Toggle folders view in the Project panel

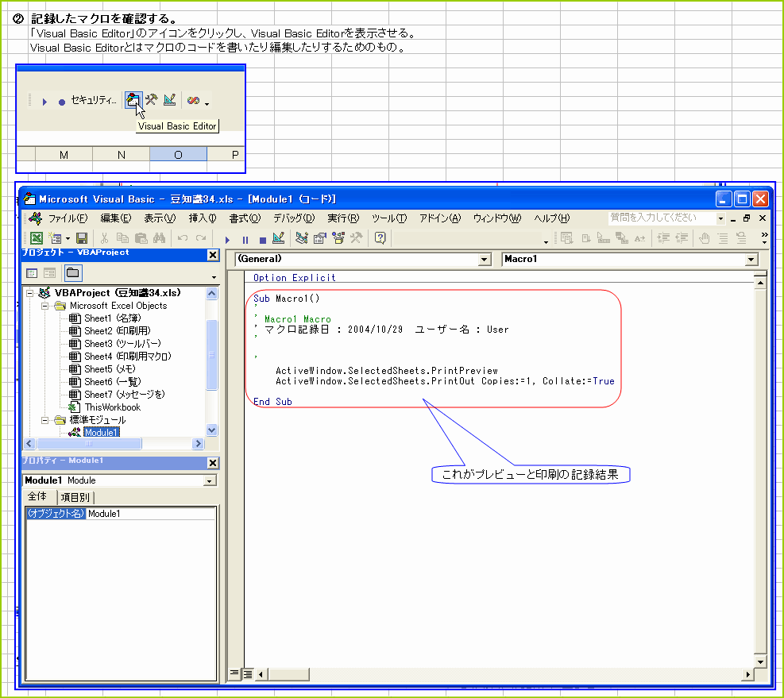(x=72, y=274)
